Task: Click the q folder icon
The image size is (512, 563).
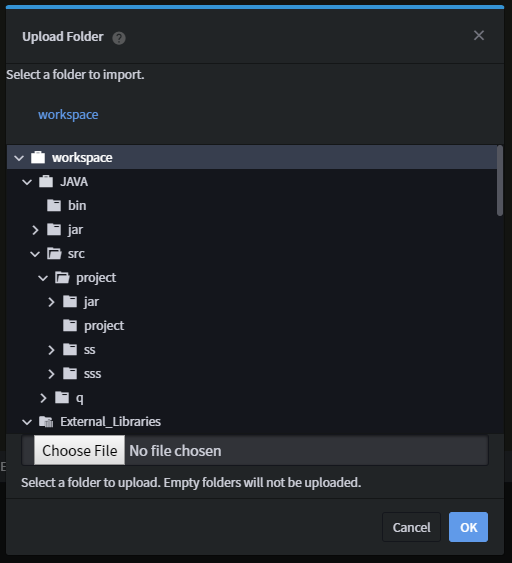Action: click(62, 397)
